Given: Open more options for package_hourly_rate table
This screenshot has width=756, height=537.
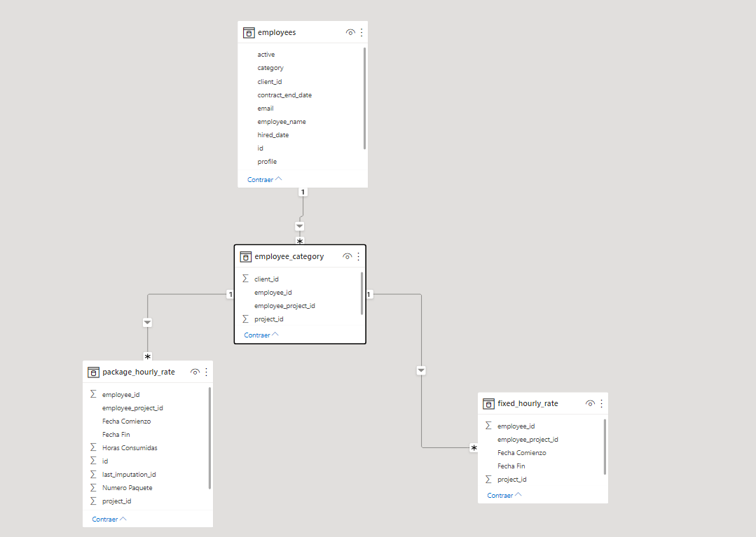Looking at the screenshot, I should pos(207,372).
